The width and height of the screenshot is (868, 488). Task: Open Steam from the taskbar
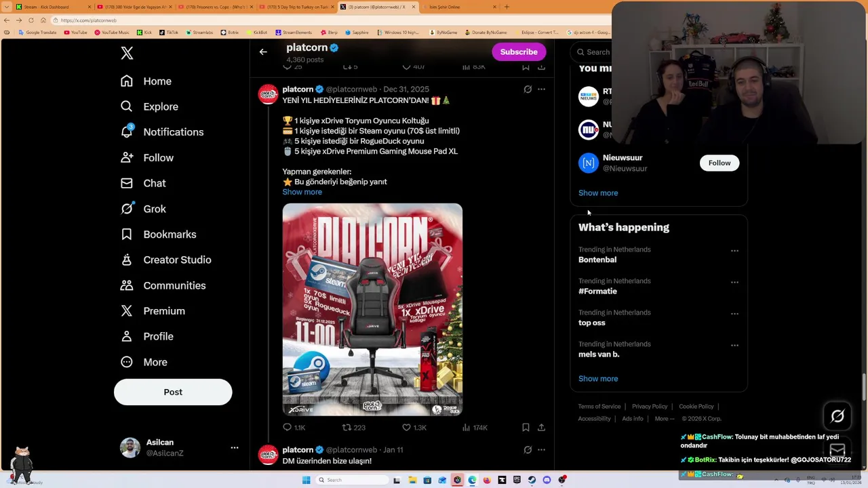pos(532,481)
